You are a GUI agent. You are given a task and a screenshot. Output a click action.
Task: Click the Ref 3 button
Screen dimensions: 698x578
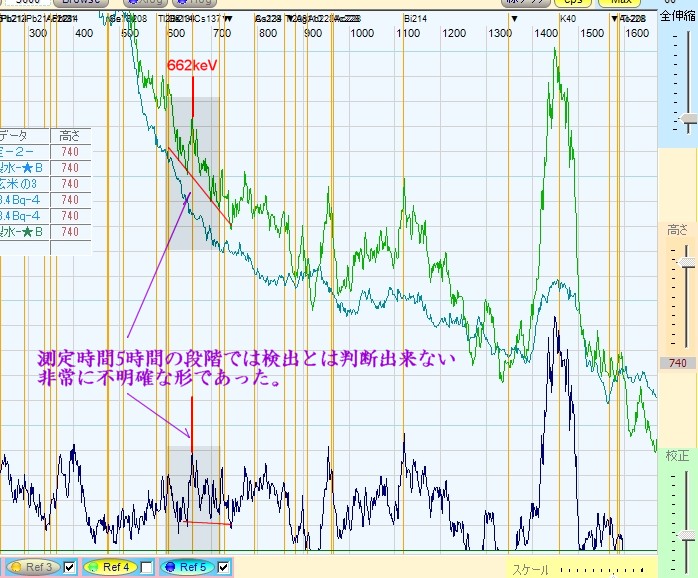click(x=32, y=567)
